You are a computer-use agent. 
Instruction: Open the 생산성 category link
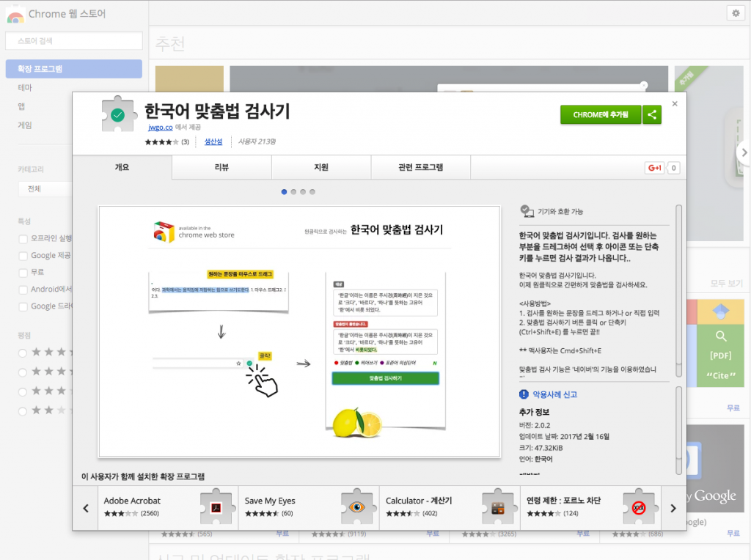(x=213, y=141)
